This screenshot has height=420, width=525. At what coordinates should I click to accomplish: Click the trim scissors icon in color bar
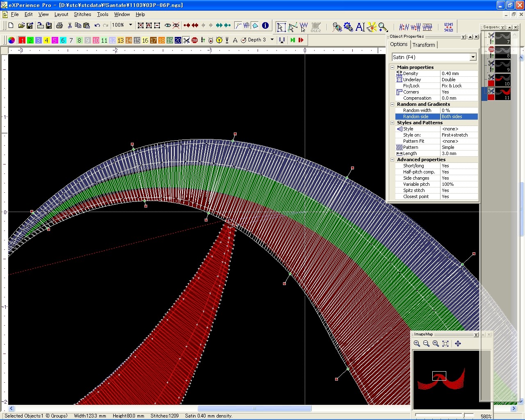(187, 40)
